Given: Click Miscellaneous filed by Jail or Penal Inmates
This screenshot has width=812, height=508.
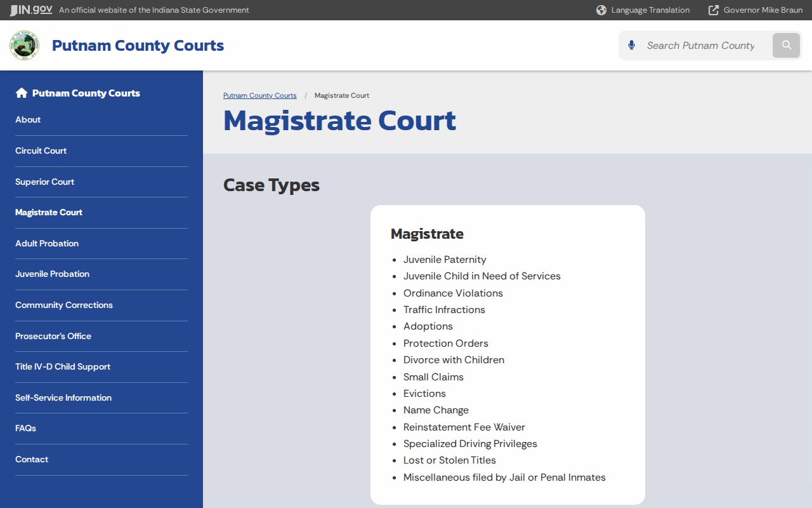Looking at the screenshot, I should click(x=504, y=478).
